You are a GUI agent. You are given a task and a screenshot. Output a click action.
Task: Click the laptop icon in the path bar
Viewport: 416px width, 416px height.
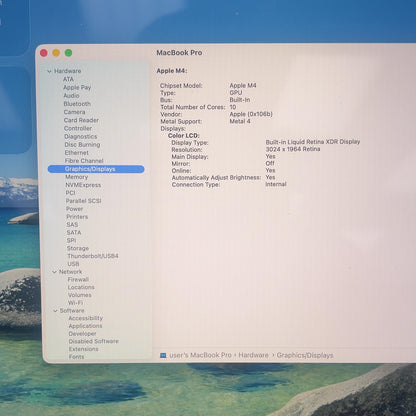point(163,355)
